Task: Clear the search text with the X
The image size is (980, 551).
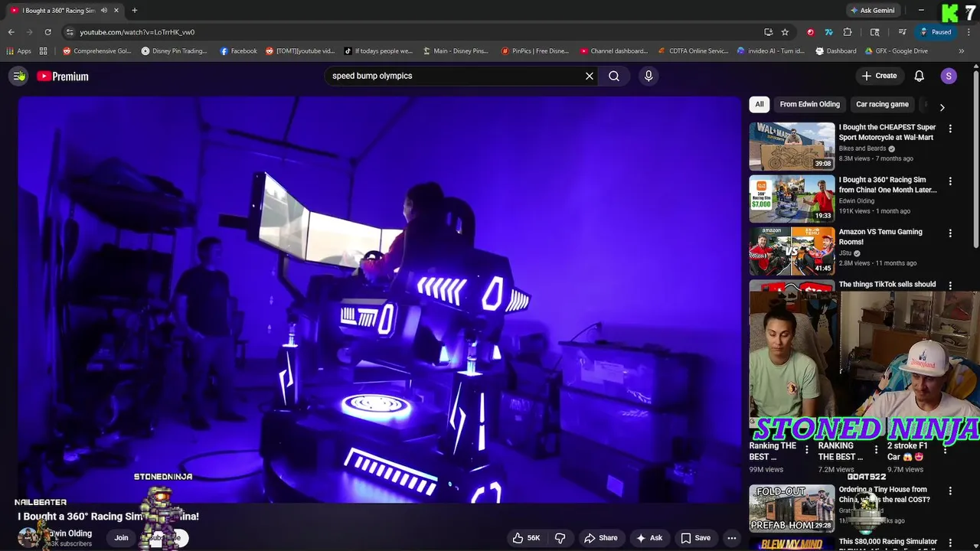Action: click(590, 76)
